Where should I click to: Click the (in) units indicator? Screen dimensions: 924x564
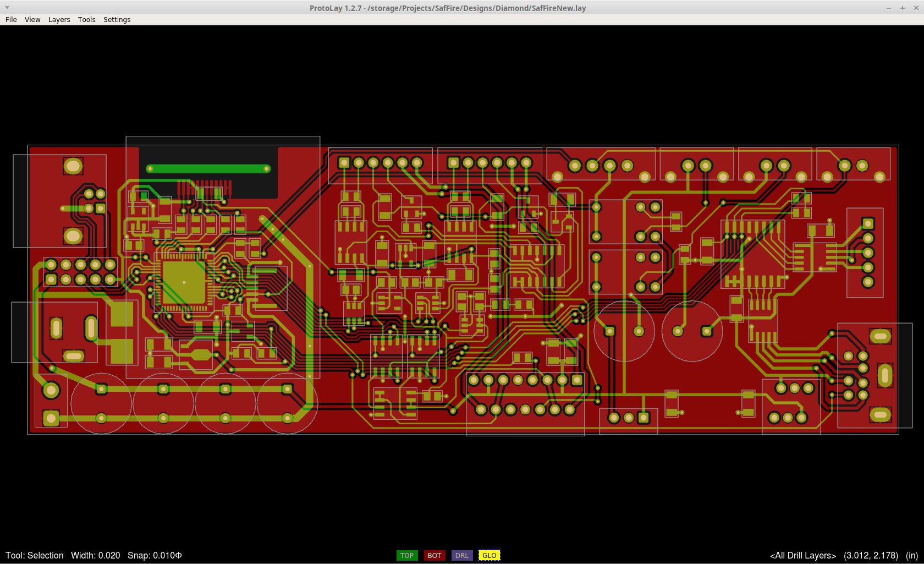click(911, 555)
